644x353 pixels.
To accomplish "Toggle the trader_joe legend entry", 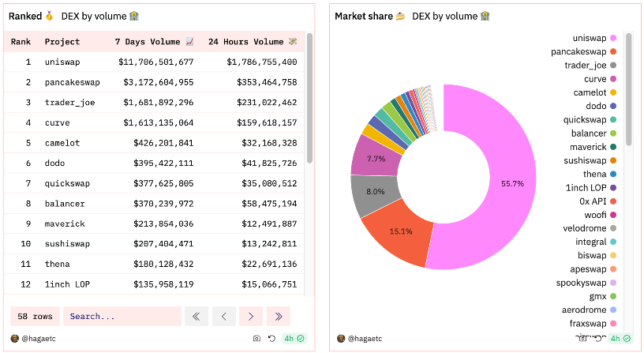I will (x=590, y=65).
